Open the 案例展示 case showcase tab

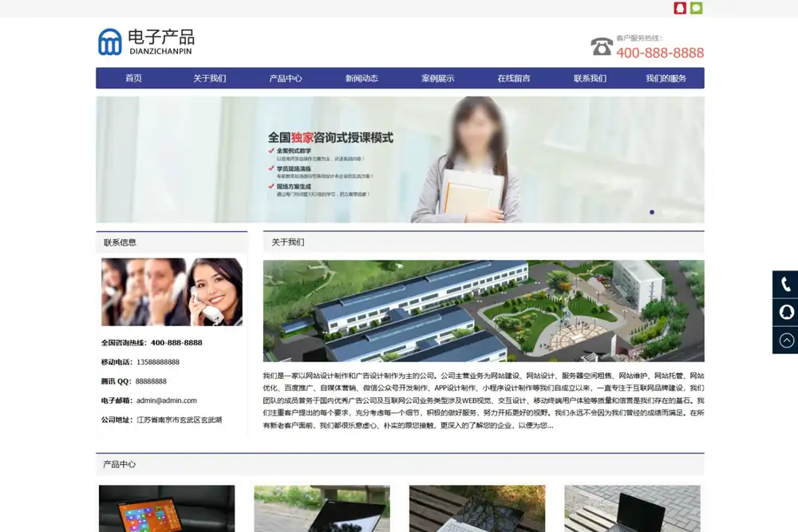point(437,78)
